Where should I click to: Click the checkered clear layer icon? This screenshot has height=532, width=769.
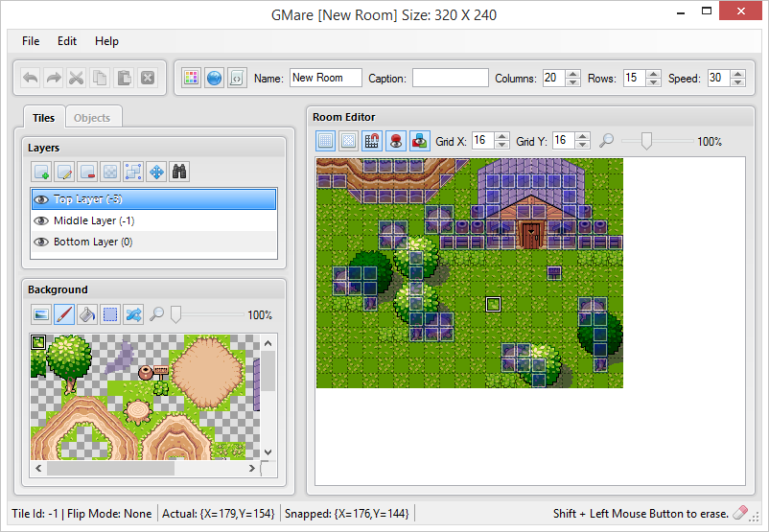[110, 172]
